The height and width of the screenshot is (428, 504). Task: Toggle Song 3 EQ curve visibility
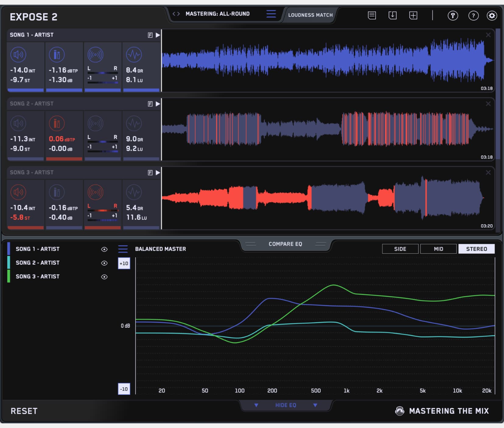[104, 277]
